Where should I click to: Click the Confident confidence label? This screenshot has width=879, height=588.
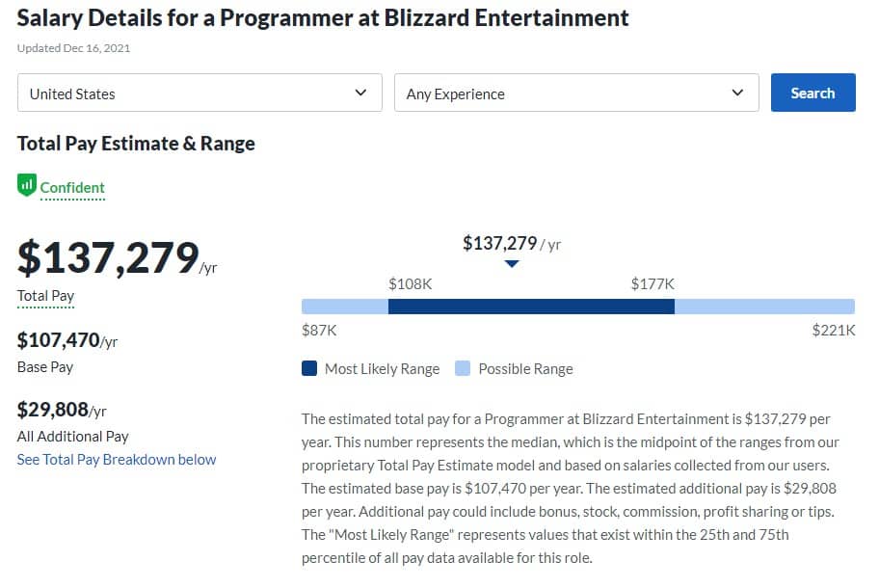pyautogui.click(x=72, y=187)
